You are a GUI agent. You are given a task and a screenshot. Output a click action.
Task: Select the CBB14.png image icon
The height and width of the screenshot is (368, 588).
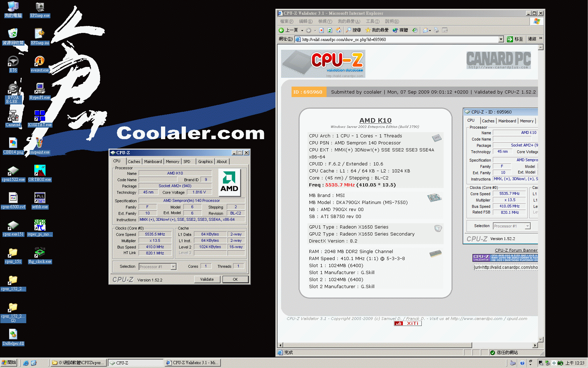13,146
